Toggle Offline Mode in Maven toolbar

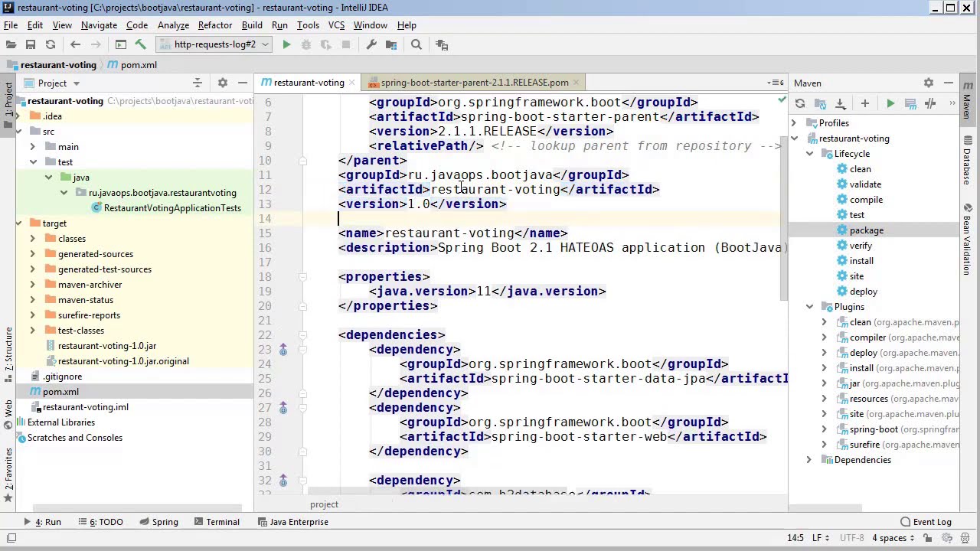[930, 103]
